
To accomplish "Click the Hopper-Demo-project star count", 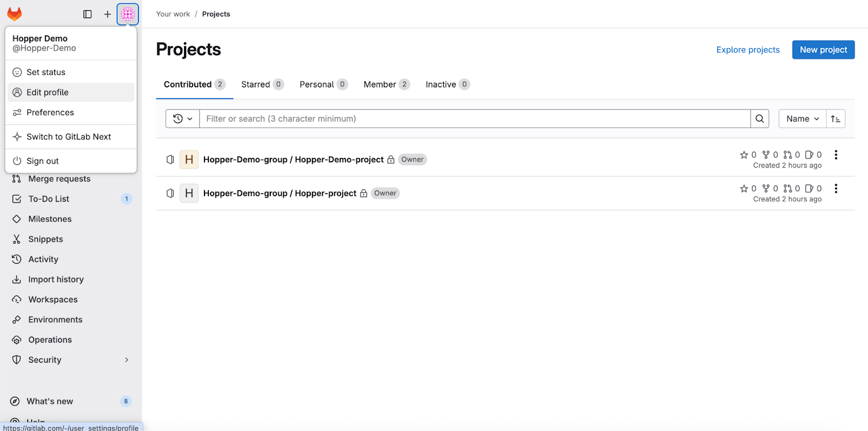I will 748,155.
